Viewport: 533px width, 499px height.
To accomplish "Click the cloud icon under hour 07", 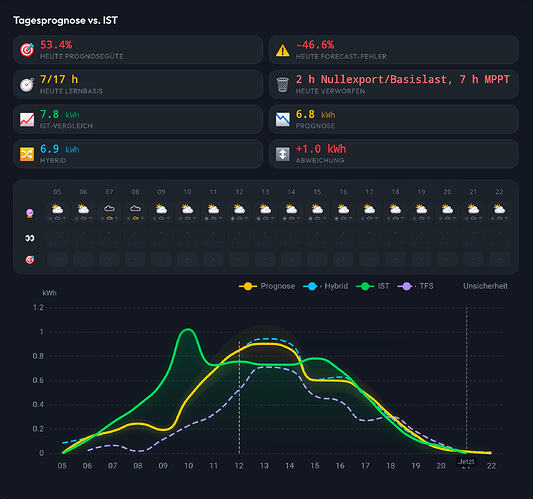I will [x=109, y=208].
